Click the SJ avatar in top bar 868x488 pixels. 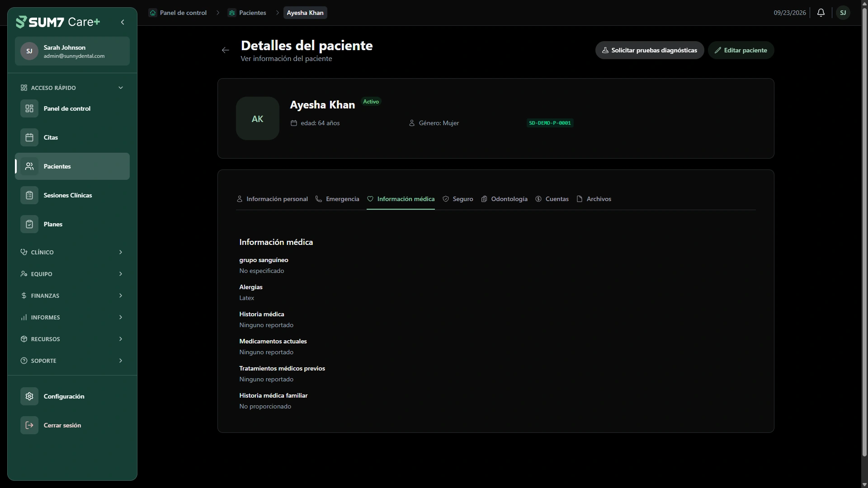pos(843,13)
